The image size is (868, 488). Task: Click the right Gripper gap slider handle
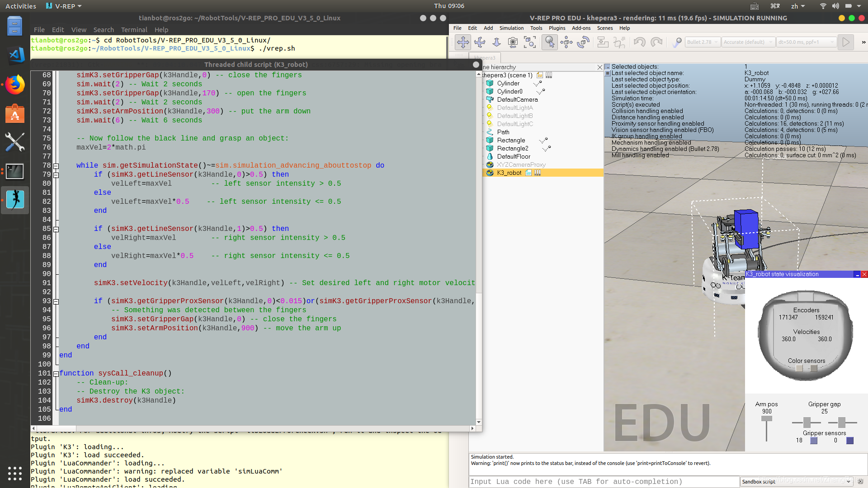click(842, 422)
